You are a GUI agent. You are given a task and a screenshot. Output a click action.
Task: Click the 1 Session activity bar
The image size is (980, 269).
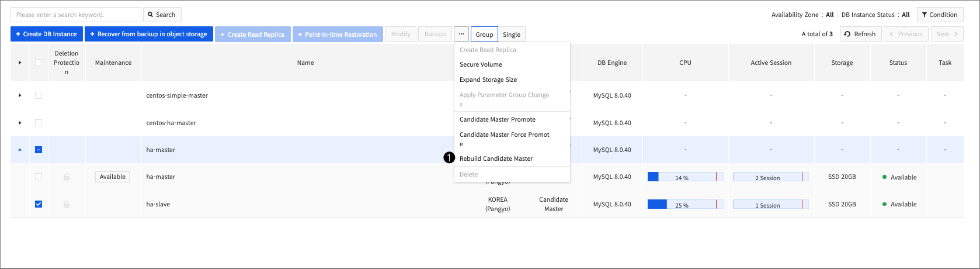[x=771, y=205]
